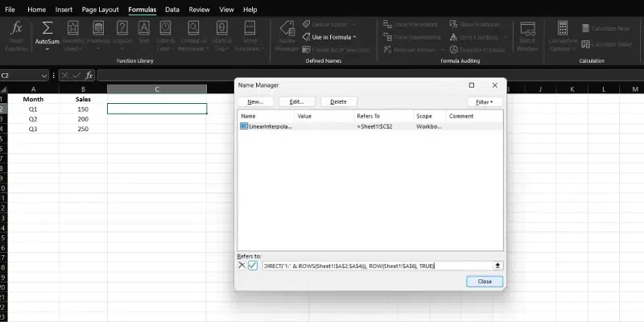This screenshot has width=644, height=322.
Task: Open the Lookup & Reference functions icon
Action: pyautogui.click(x=193, y=28)
